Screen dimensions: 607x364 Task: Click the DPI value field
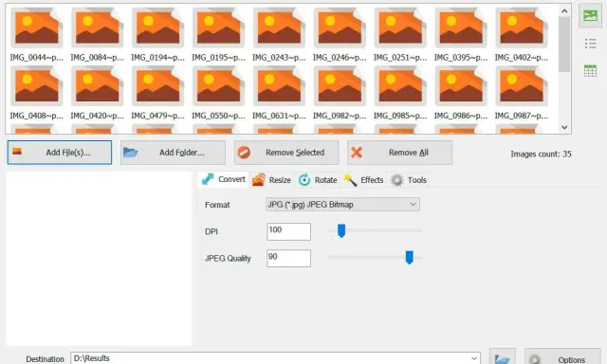(x=288, y=231)
